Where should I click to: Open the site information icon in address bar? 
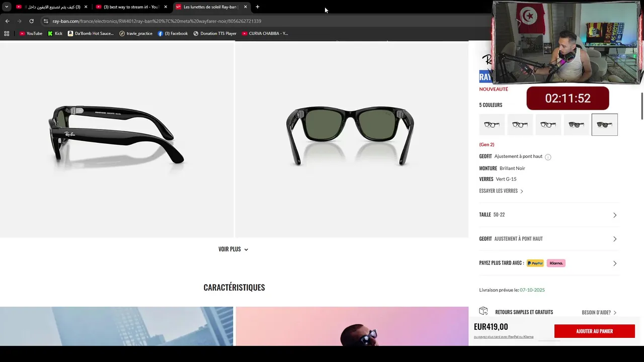pyautogui.click(x=46, y=21)
